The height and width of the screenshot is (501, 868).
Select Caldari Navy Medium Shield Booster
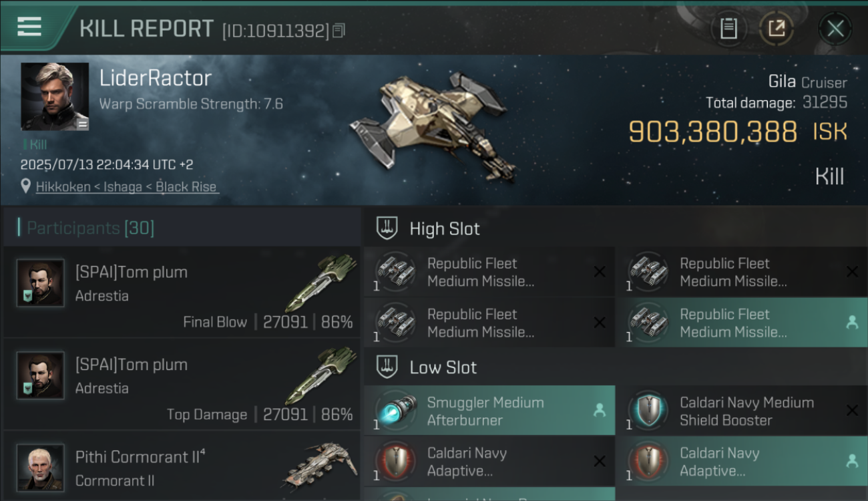[x=742, y=411]
